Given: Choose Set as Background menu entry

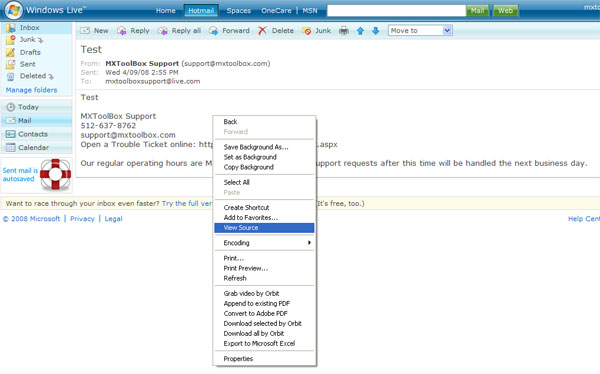Looking at the screenshot, I should pyautogui.click(x=250, y=157).
